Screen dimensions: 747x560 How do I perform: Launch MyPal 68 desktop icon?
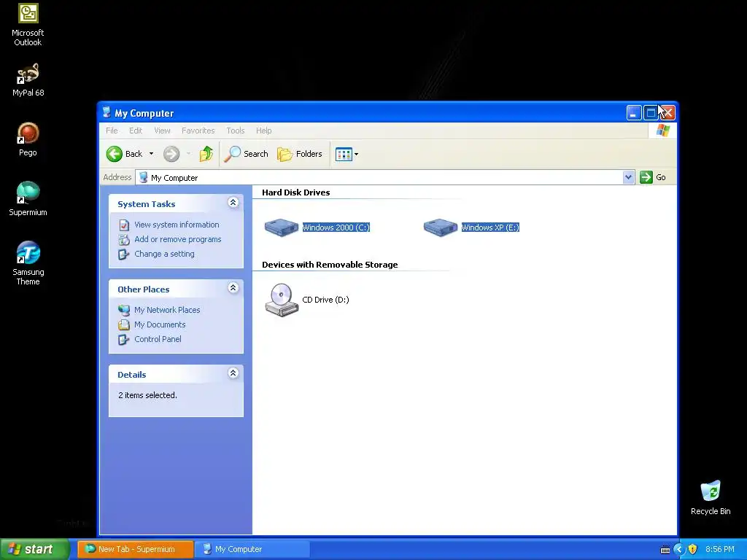(28, 79)
